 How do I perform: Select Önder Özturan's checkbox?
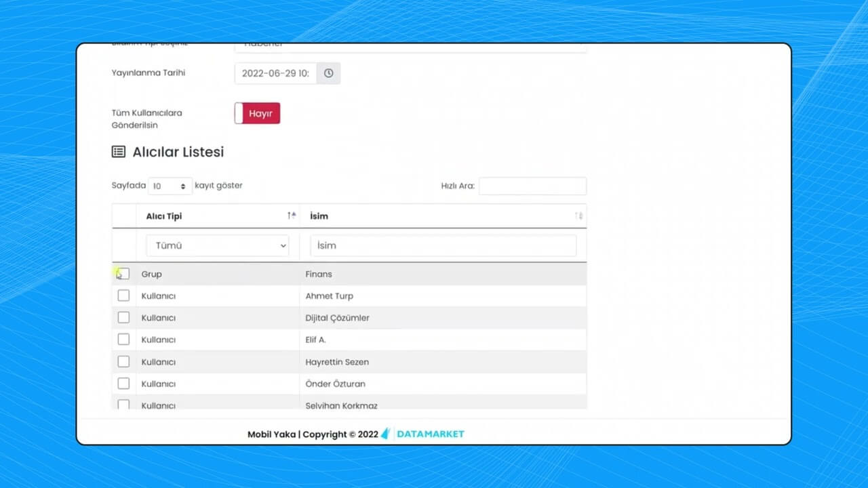coord(123,383)
